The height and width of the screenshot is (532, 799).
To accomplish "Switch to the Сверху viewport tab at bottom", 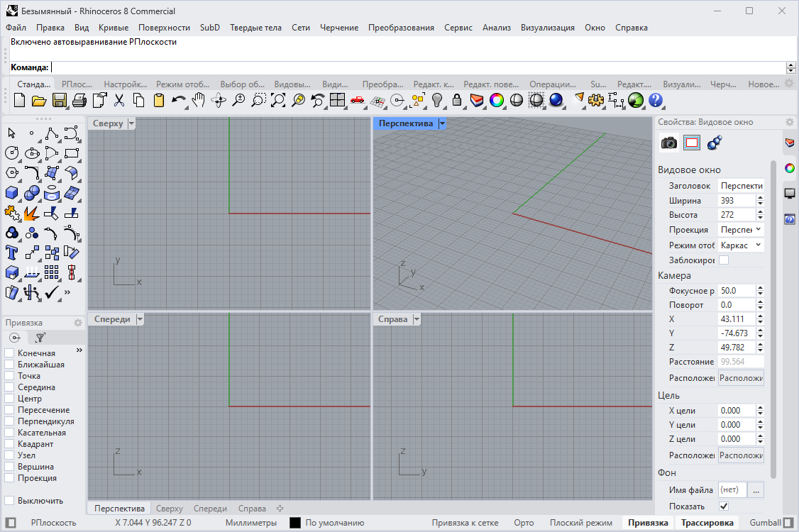I will click(169, 509).
